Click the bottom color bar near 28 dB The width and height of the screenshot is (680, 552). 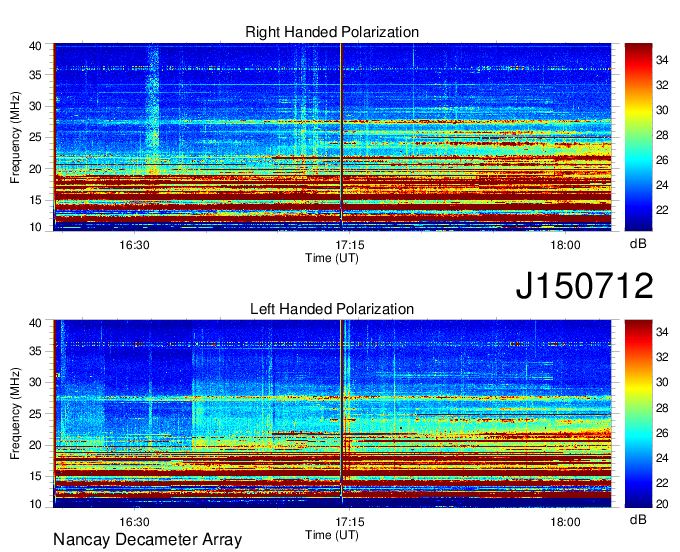638,408
